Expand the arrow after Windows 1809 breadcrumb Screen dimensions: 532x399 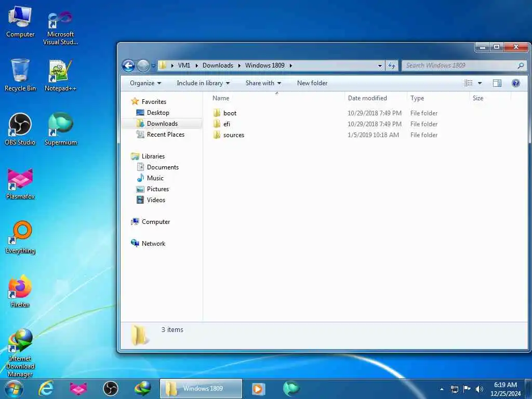[x=291, y=65]
